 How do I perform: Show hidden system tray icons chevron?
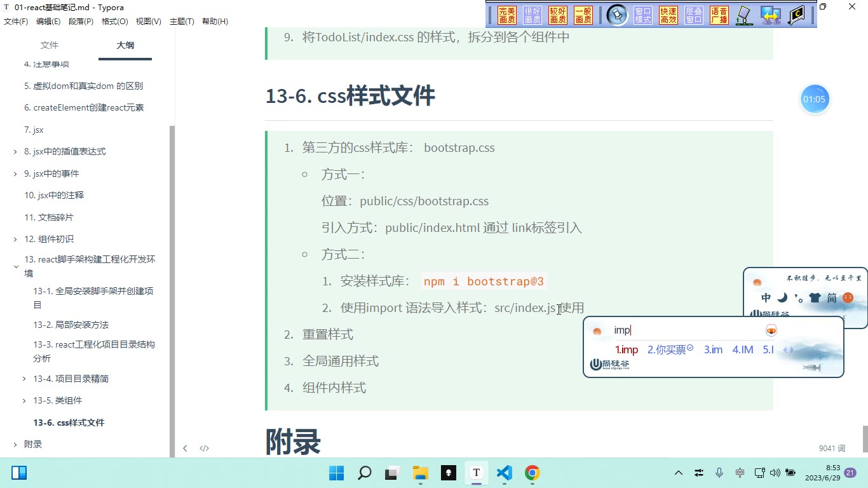pyautogui.click(x=679, y=473)
